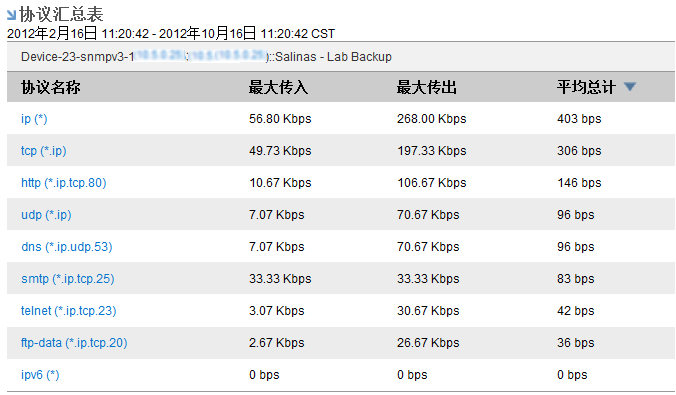Select the 146 bps cell

point(579,183)
